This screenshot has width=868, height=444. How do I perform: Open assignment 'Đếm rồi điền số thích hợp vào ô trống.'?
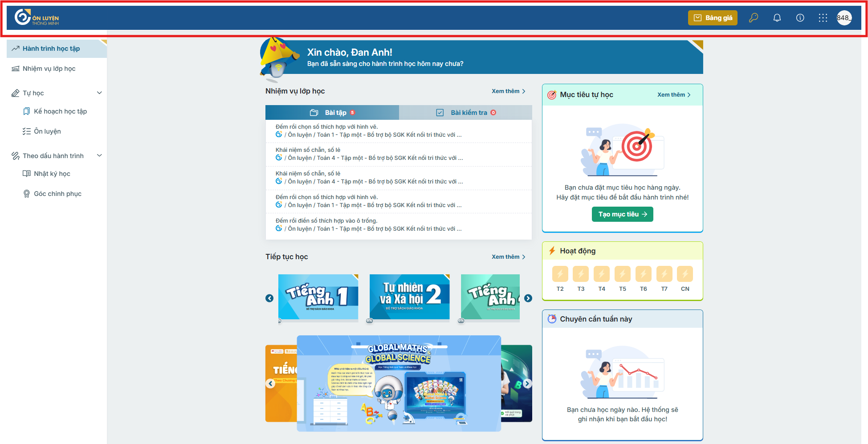tap(399, 225)
